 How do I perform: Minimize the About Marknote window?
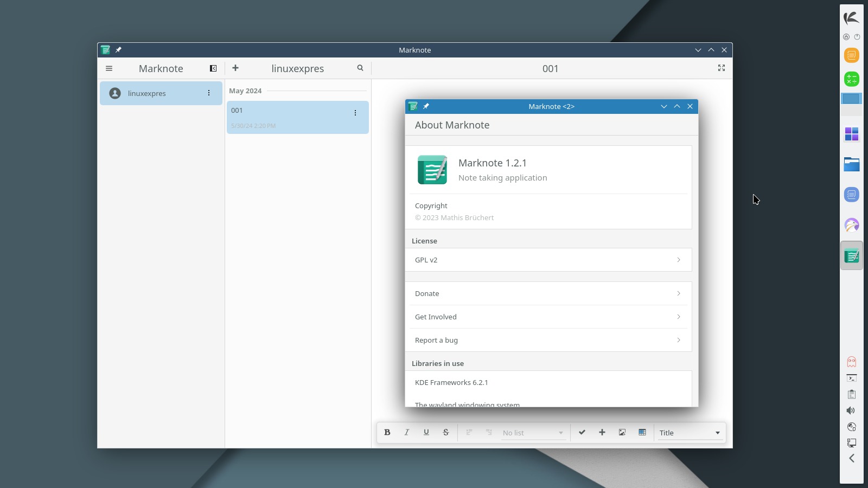pyautogui.click(x=664, y=106)
